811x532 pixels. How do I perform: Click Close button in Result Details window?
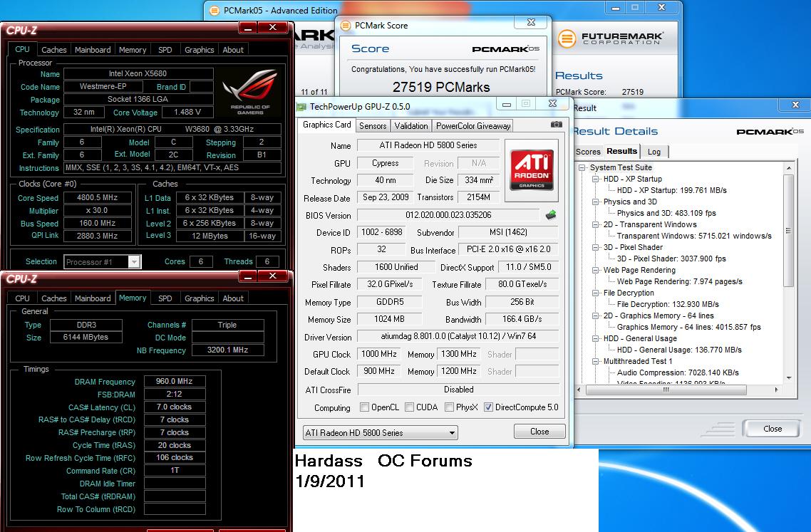(773, 429)
